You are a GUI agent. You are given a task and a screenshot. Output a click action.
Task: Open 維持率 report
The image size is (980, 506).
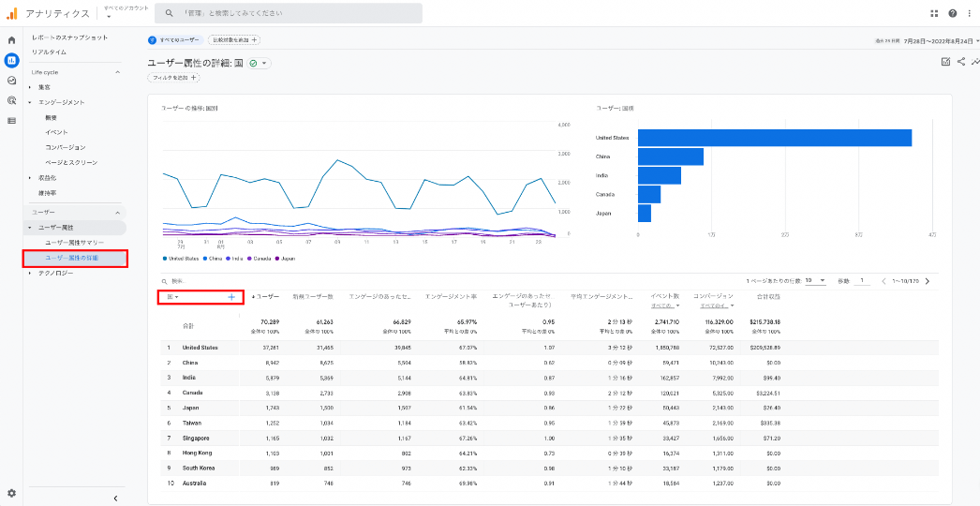pos(48,193)
